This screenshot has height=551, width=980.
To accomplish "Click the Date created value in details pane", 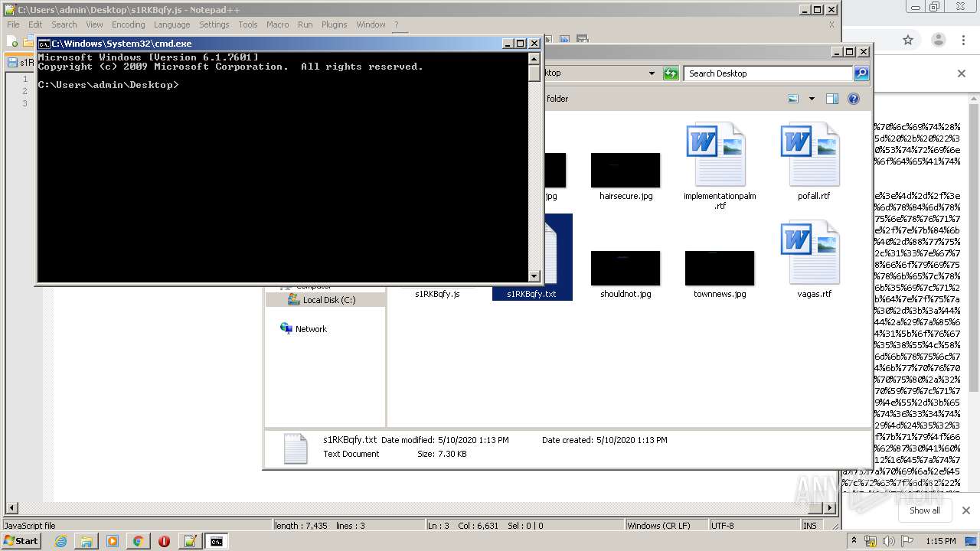I will pyautogui.click(x=631, y=440).
